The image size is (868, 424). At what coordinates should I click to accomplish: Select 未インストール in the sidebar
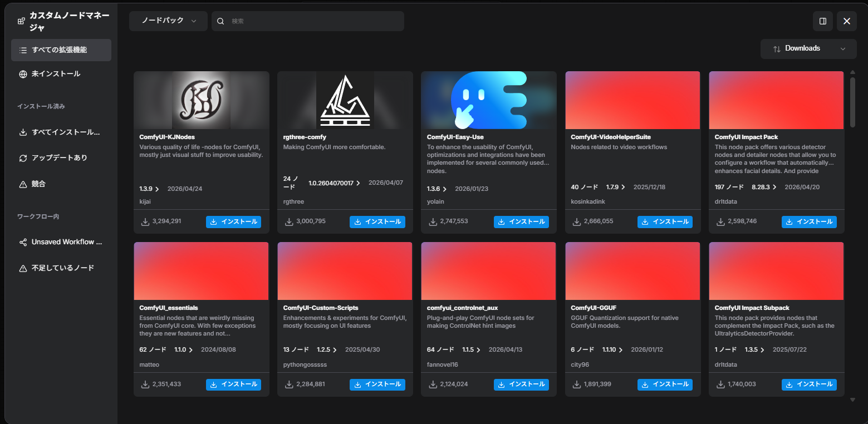61,74
